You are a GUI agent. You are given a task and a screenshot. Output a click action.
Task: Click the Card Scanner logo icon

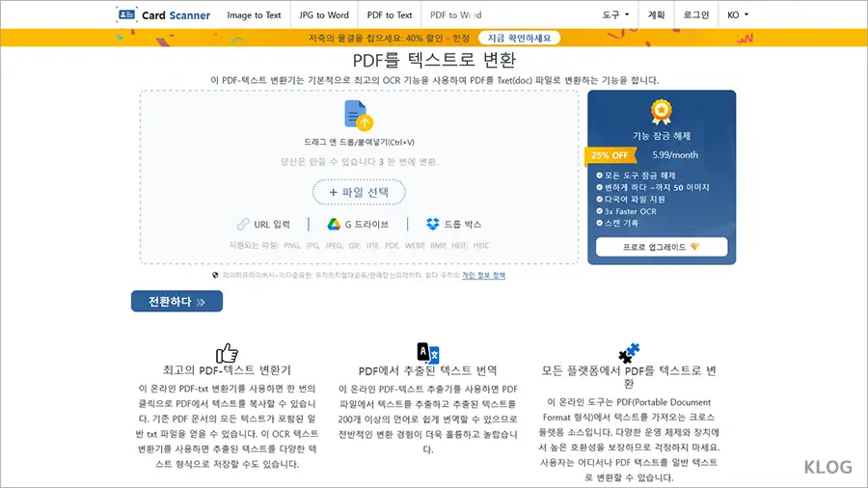(x=126, y=14)
